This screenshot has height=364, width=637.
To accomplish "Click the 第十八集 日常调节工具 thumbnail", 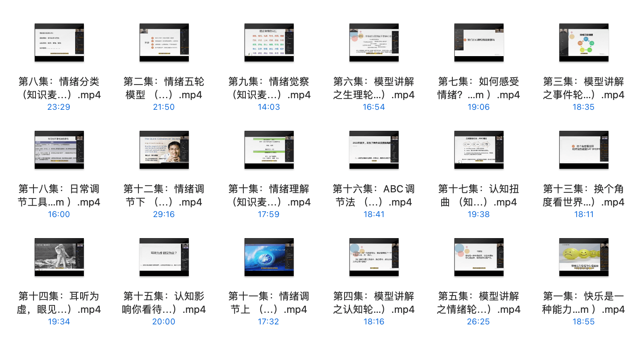I will pos(59,150).
